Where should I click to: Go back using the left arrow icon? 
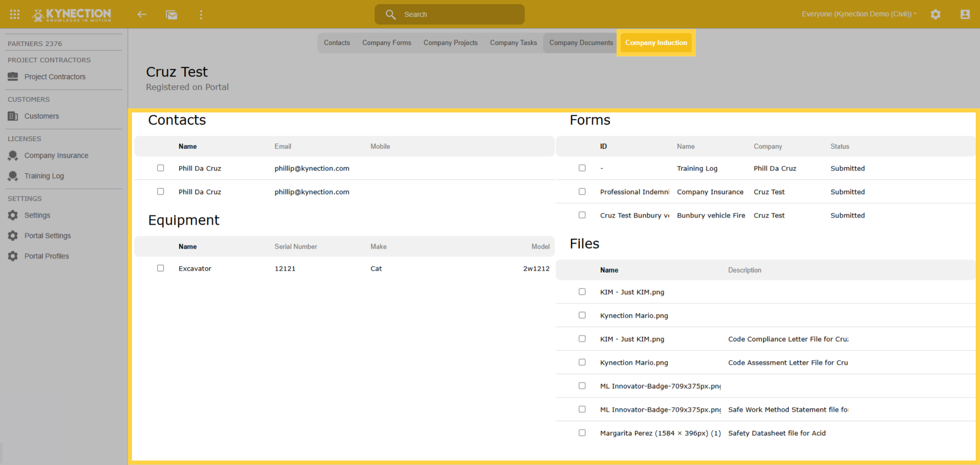142,15
